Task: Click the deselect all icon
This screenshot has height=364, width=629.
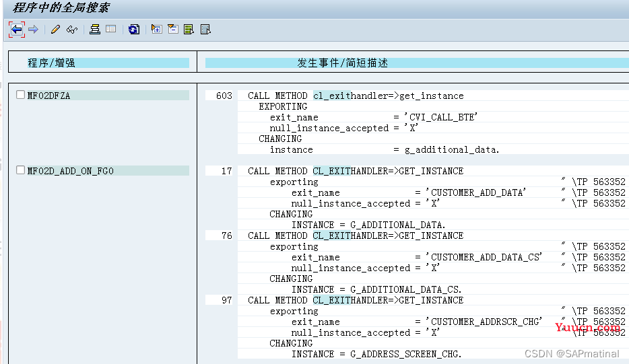Action: click(x=205, y=29)
